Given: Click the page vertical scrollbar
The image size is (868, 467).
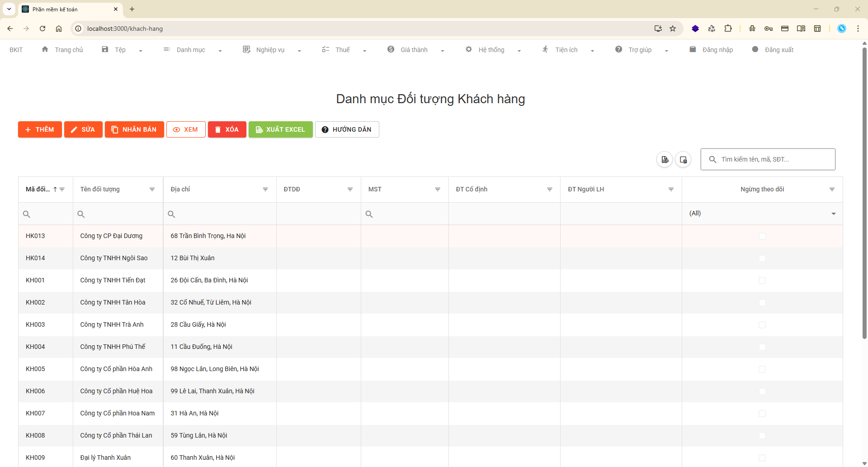Looking at the screenshot, I should click(x=864, y=192).
